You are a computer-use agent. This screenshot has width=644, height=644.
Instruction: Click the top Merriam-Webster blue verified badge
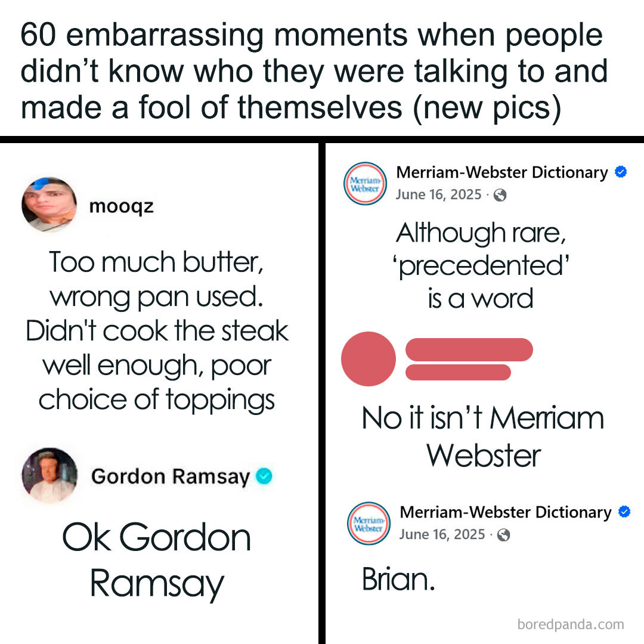click(621, 172)
